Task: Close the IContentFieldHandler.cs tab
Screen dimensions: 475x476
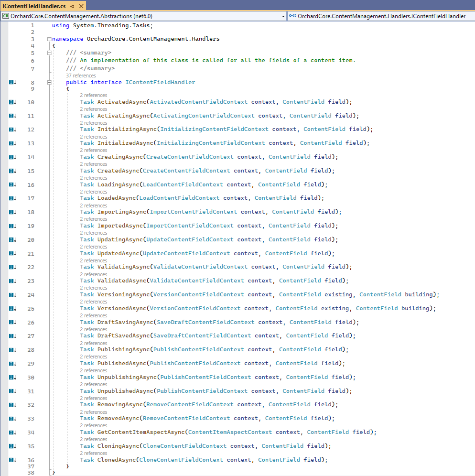Action: pos(81,6)
